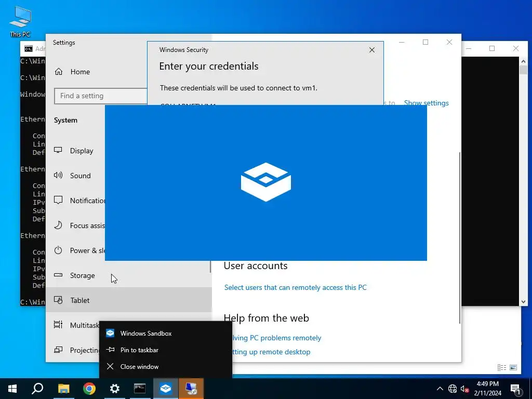The height and width of the screenshot is (399, 532).
Task: Click the Windows Sandbox splash logo
Action: 266,182
